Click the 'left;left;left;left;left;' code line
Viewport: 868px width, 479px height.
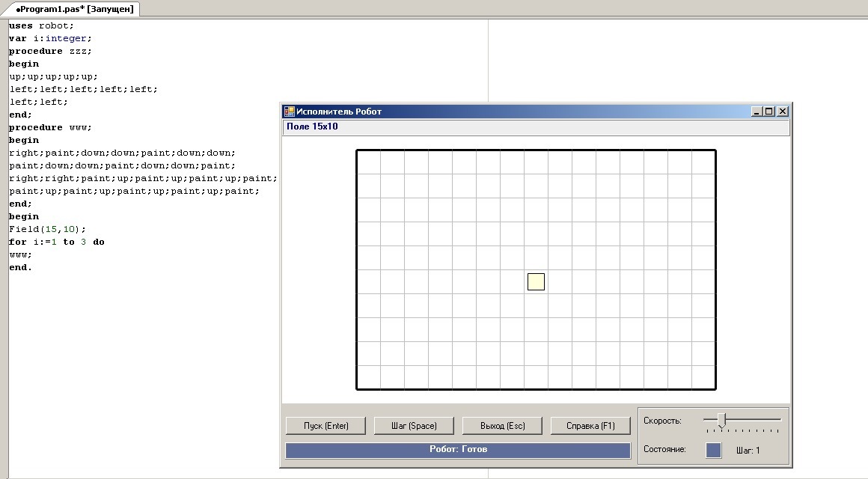pyautogui.click(x=83, y=89)
